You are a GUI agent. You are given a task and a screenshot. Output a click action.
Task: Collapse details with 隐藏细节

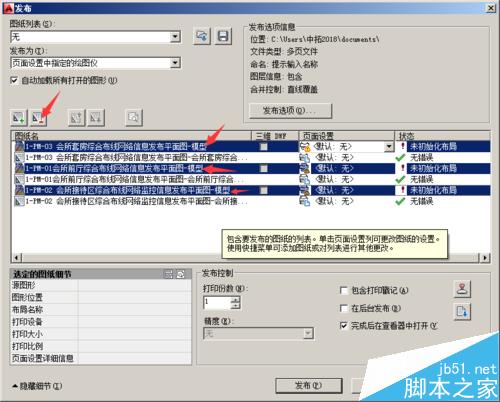coord(37,386)
